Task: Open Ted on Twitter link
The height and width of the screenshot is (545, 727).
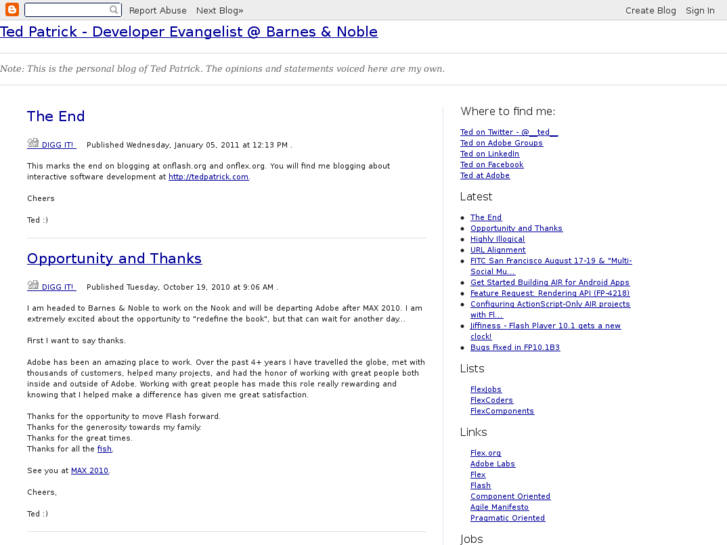Action: [509, 132]
